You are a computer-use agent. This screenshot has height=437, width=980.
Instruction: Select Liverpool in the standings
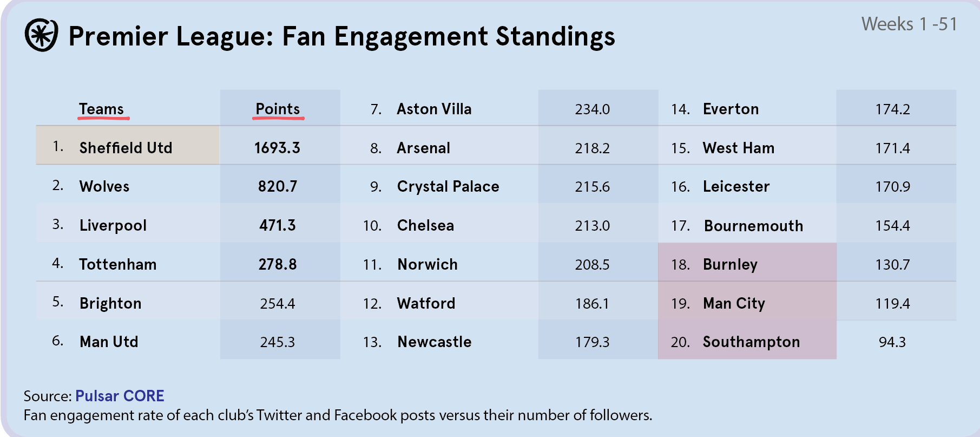coord(113,225)
